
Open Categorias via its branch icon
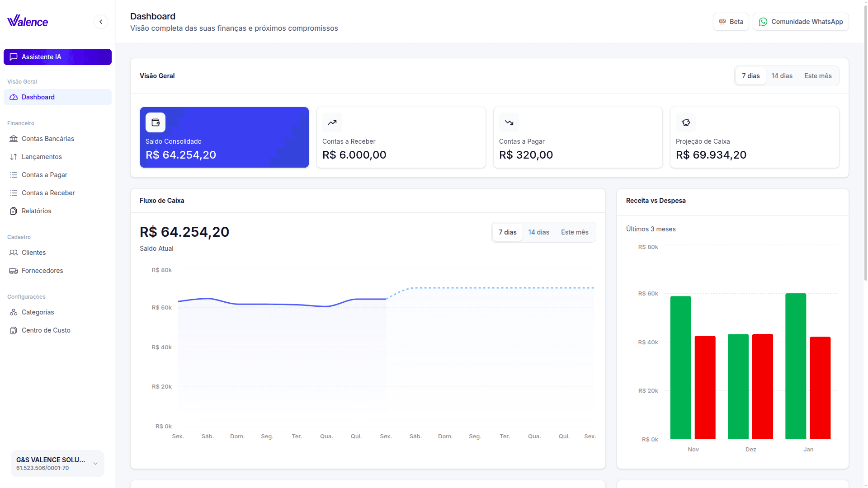click(x=14, y=312)
